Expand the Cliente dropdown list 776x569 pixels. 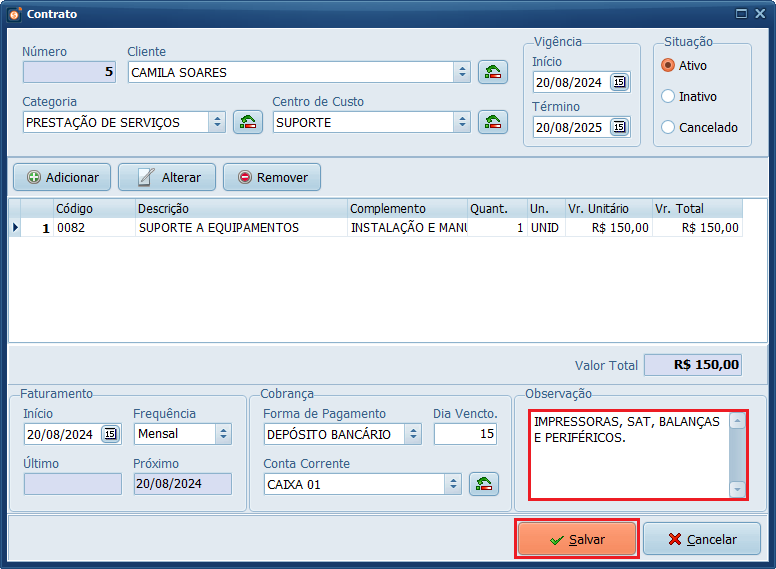click(462, 72)
